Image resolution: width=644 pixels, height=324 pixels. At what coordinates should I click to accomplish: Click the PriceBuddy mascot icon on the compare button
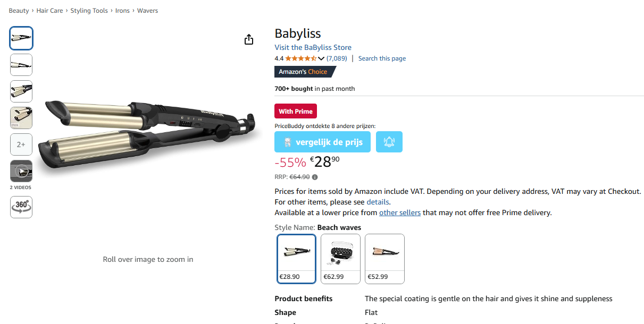(288, 142)
